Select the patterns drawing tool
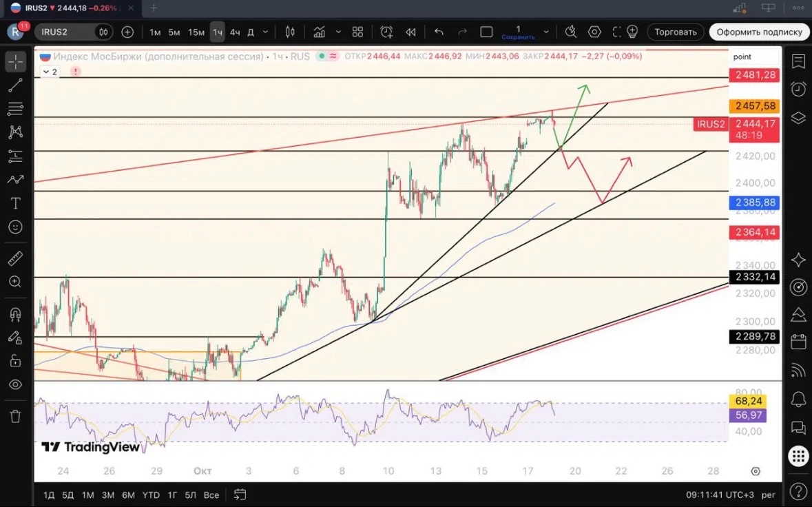Screen dimensions: 812x507 tap(16, 132)
